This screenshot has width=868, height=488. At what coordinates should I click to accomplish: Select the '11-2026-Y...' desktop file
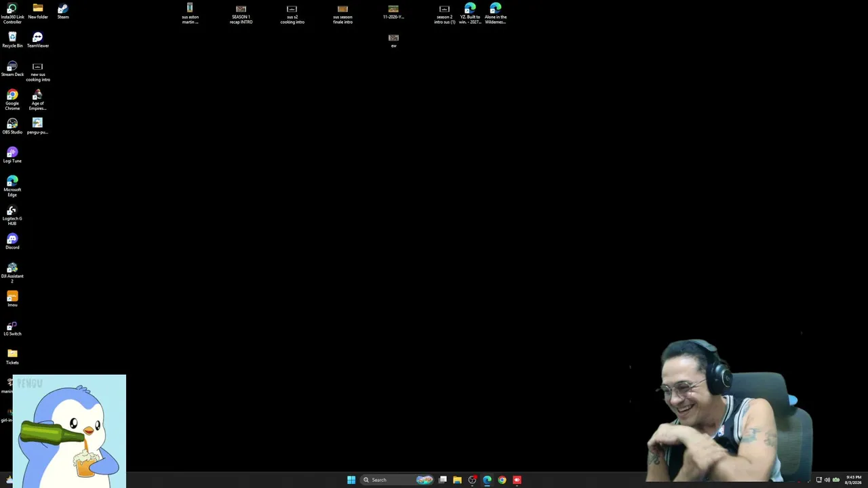[393, 12]
